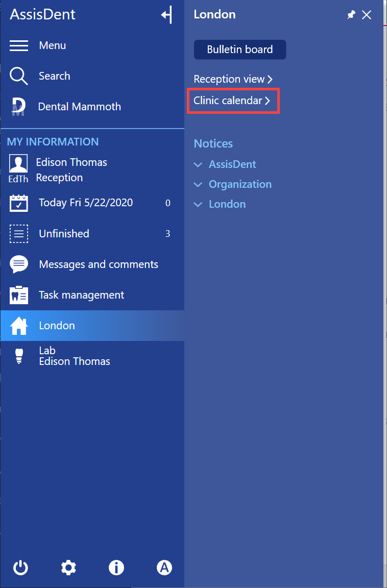This screenshot has width=387, height=588.
Task: Open the Task management icon
Action: tap(19, 295)
